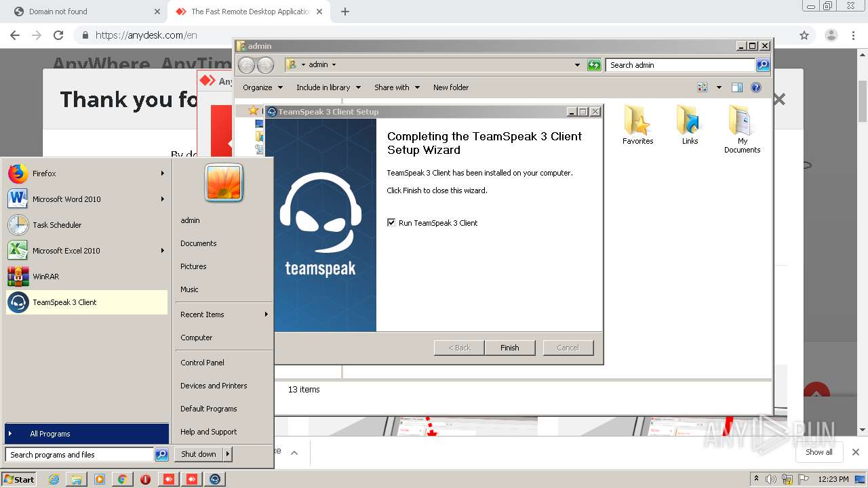This screenshot has width=868, height=488.
Task: Click the Start button
Action: click(x=18, y=479)
